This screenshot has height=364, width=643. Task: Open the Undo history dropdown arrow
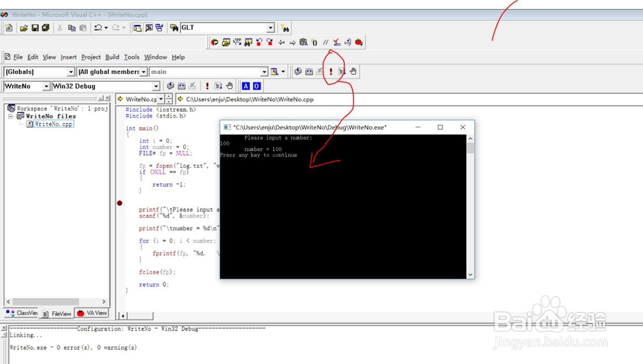coord(106,28)
